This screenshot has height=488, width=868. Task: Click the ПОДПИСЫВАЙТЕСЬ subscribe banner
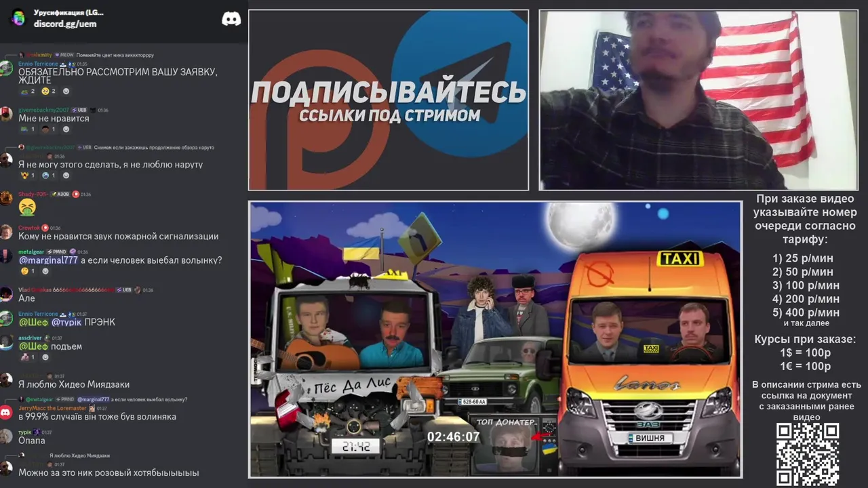[389, 100]
